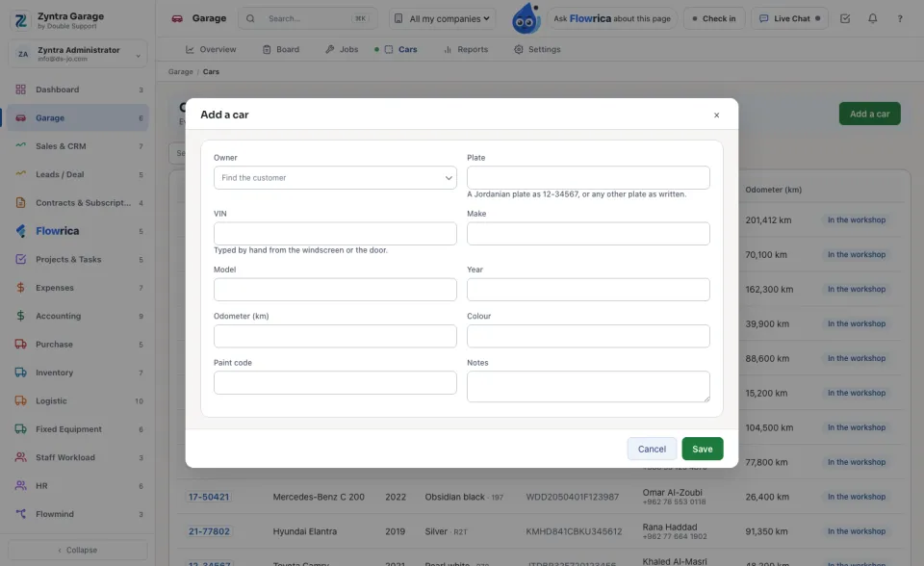Click into the Make field
The height and width of the screenshot is (566, 924).
pyautogui.click(x=588, y=234)
